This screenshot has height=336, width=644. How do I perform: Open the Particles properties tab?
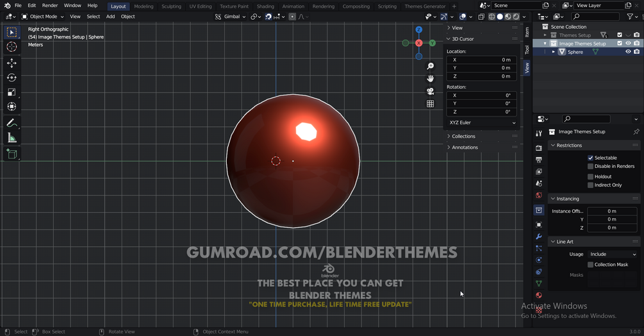coord(539,249)
